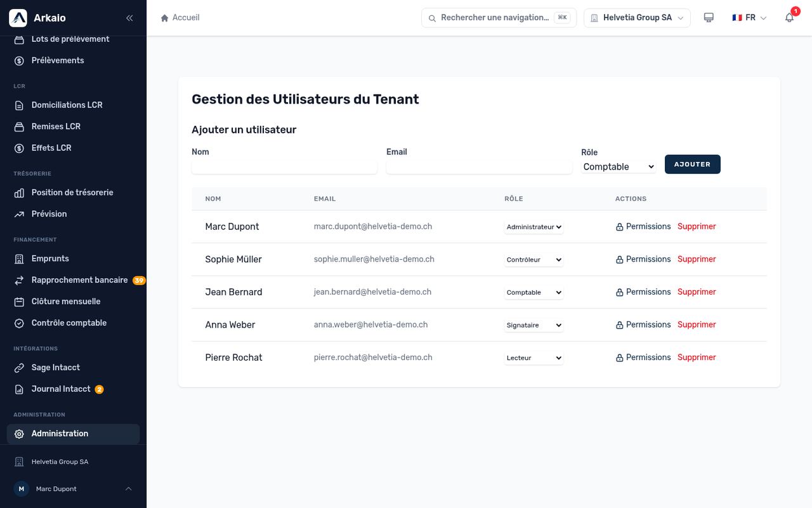Image resolution: width=812 pixels, height=508 pixels.
Task: Click the search magnifier icon
Action: 432,18
